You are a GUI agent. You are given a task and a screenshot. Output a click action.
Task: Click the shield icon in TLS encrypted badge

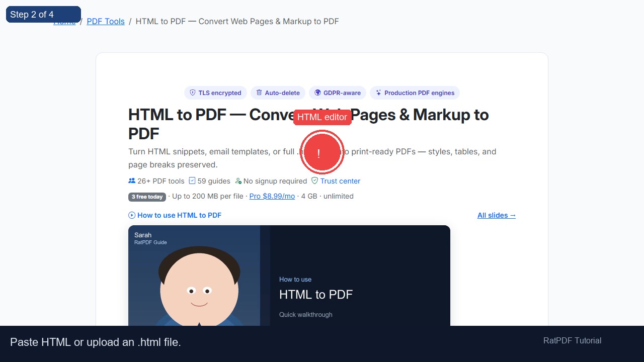(193, 93)
